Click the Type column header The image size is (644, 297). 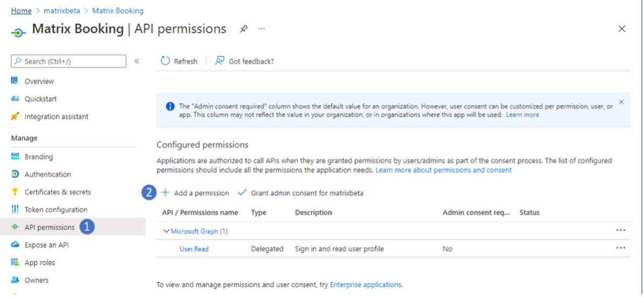259,213
